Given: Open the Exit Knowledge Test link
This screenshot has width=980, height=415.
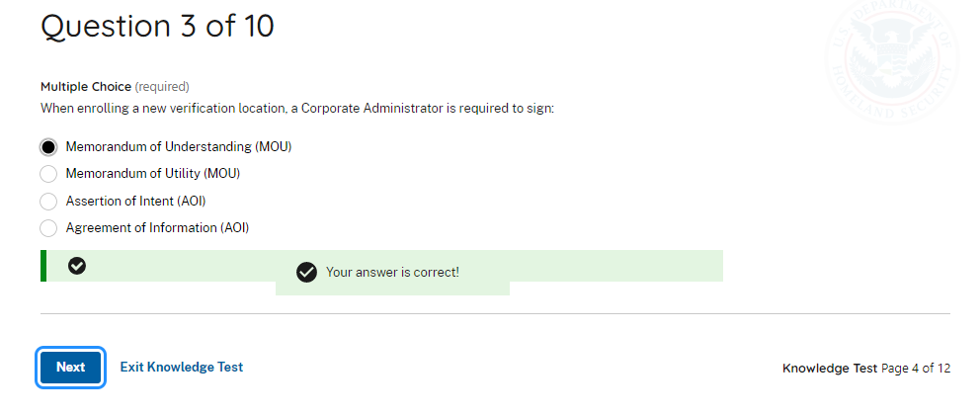Looking at the screenshot, I should coord(182,367).
